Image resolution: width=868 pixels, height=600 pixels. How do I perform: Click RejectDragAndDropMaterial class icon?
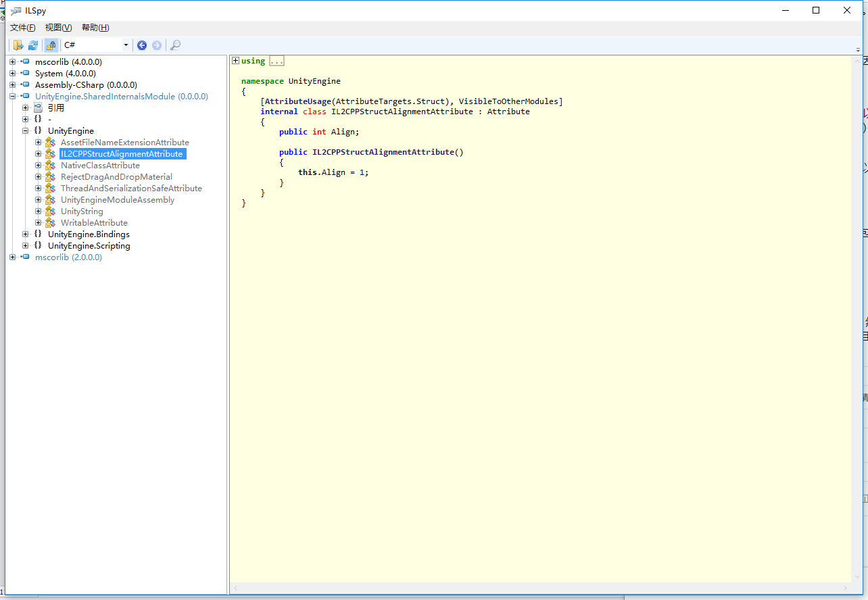pos(51,177)
